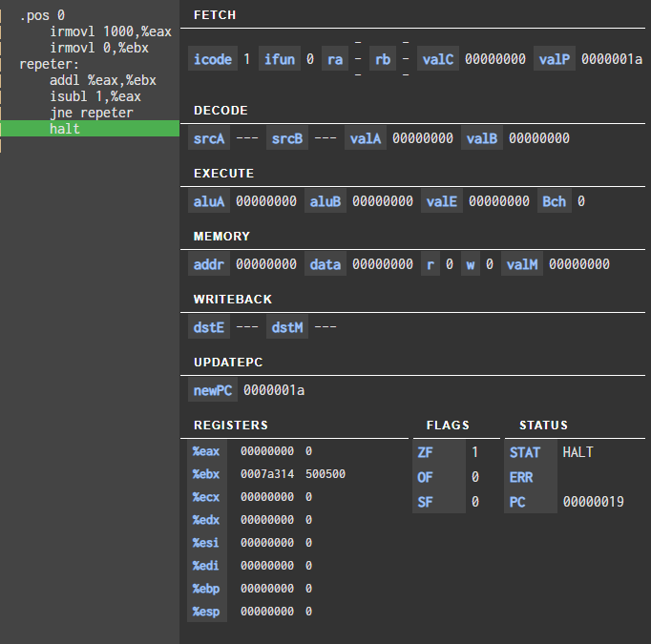Select the 'irmovl 1000,%eax' line
The height and width of the screenshot is (644, 651).
click(x=110, y=31)
